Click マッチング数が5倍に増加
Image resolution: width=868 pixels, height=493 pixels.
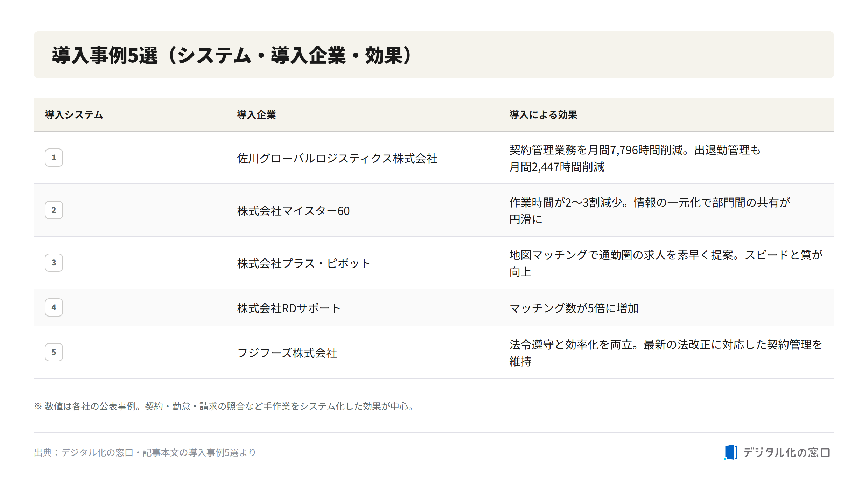point(574,308)
